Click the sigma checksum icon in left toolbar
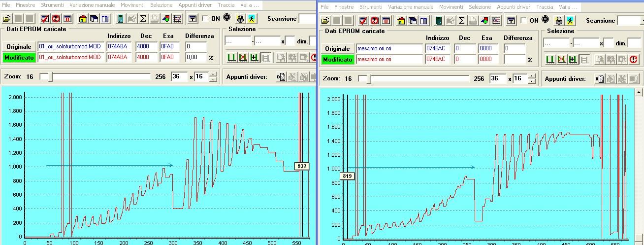Screen dimensions: 644x245 click(x=143, y=19)
